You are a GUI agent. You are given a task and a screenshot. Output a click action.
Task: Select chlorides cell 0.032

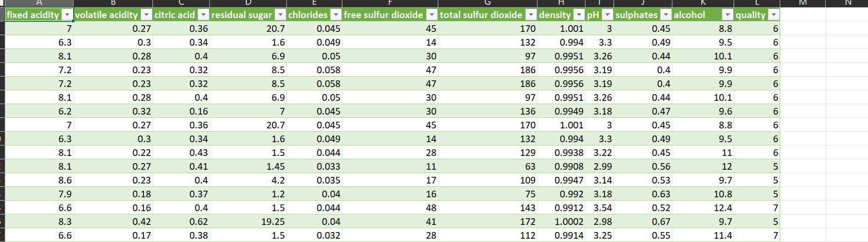314,235
